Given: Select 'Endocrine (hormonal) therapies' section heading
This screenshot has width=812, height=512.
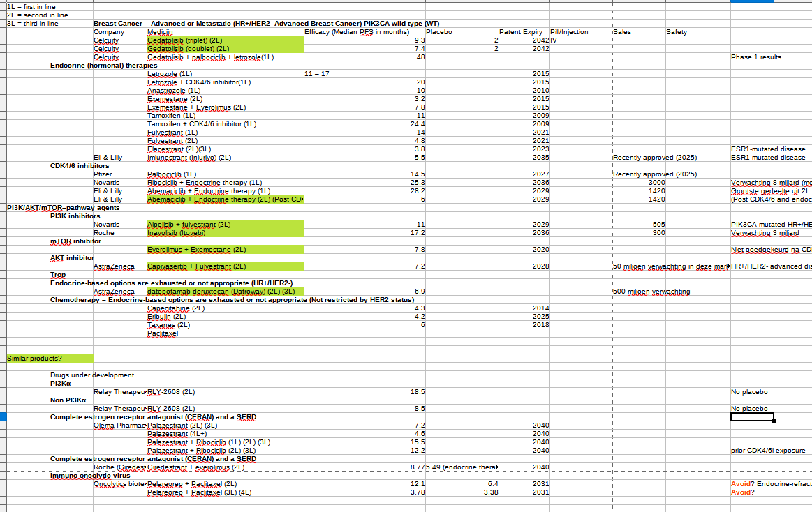Looking at the screenshot, I should 103,65.
